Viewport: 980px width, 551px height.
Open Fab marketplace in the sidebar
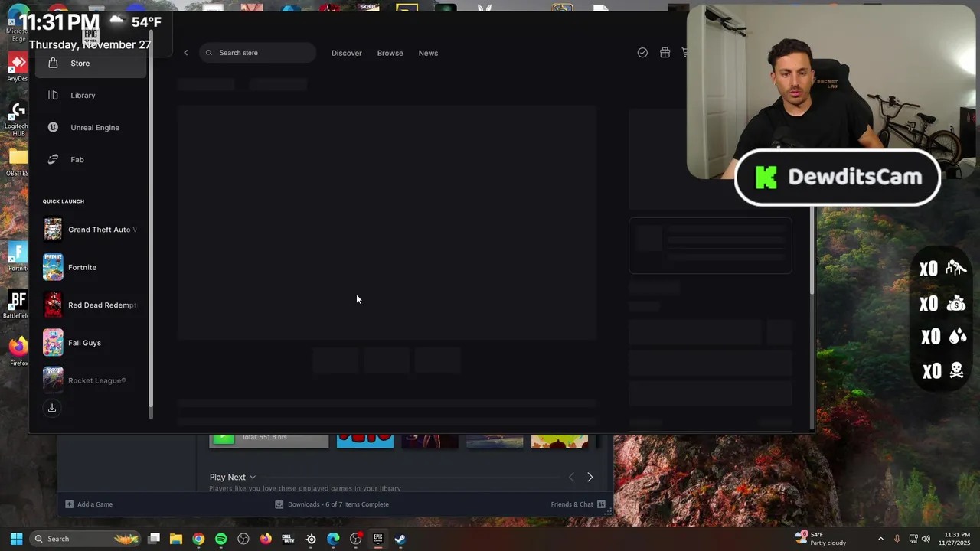pos(90,160)
